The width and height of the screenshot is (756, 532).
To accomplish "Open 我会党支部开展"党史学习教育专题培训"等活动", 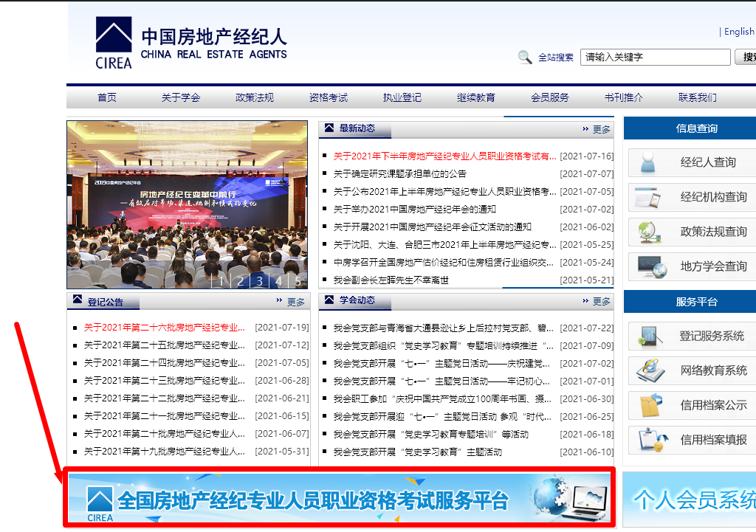I will click(431, 434).
